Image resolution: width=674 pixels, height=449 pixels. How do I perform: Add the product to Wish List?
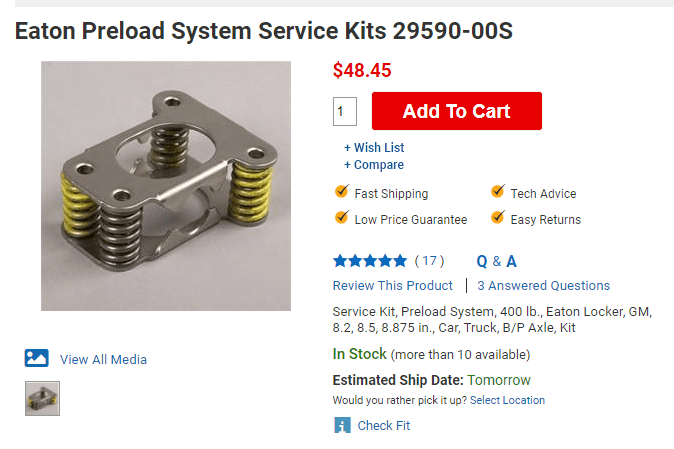[x=374, y=147]
